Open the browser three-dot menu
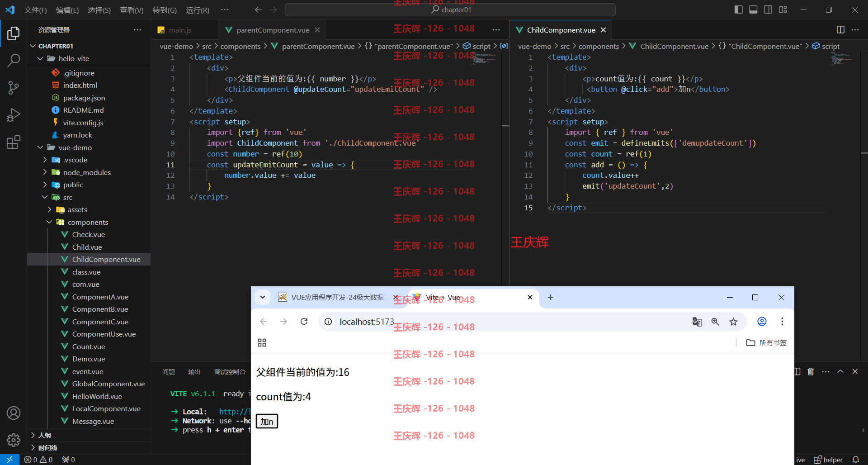The width and height of the screenshot is (868, 465). point(782,322)
